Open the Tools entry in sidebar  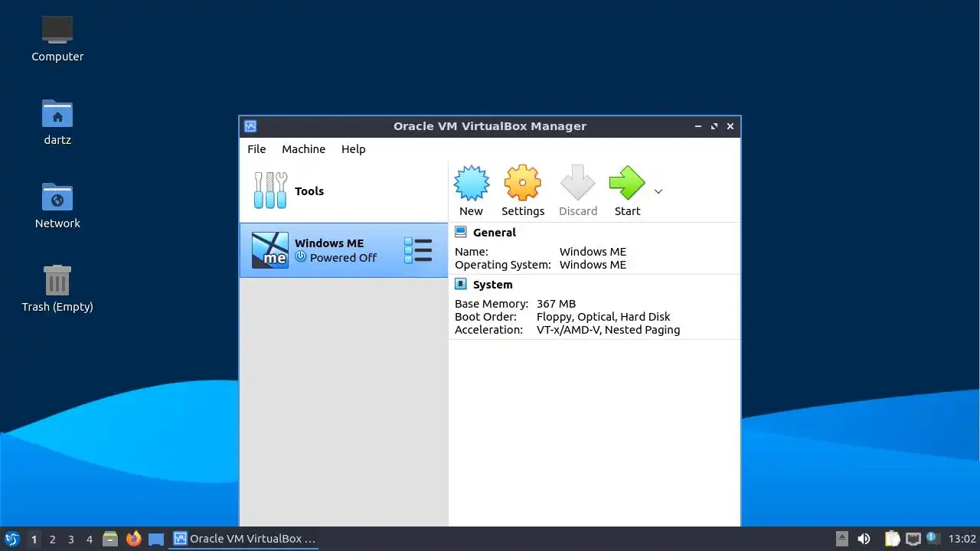tap(344, 191)
